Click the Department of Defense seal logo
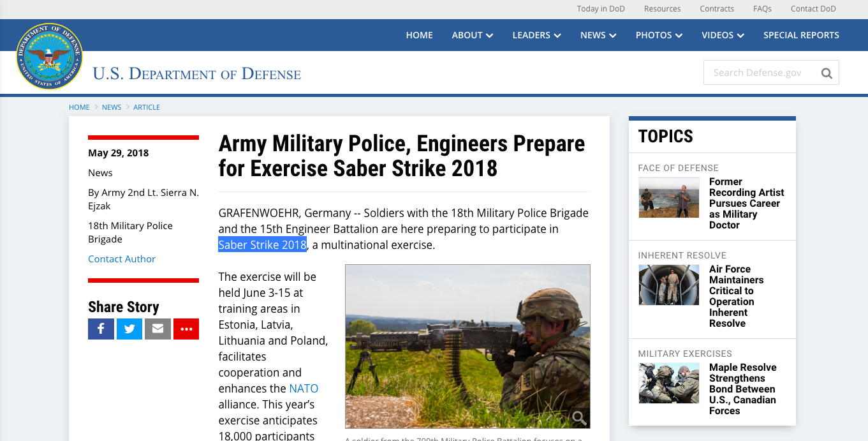 (x=49, y=56)
